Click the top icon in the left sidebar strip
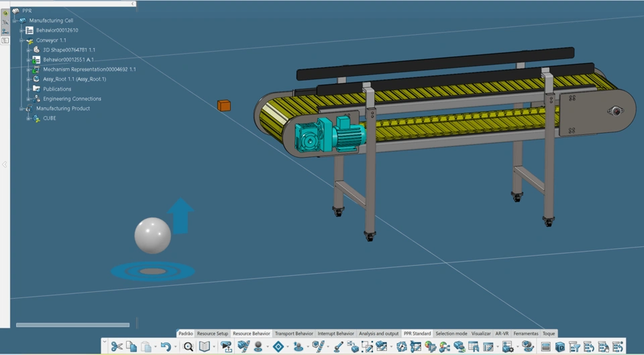644x355 pixels. (5, 13)
